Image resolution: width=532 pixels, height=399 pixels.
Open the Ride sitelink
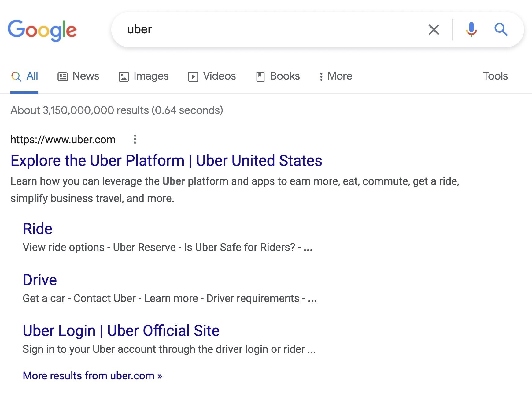(38, 229)
